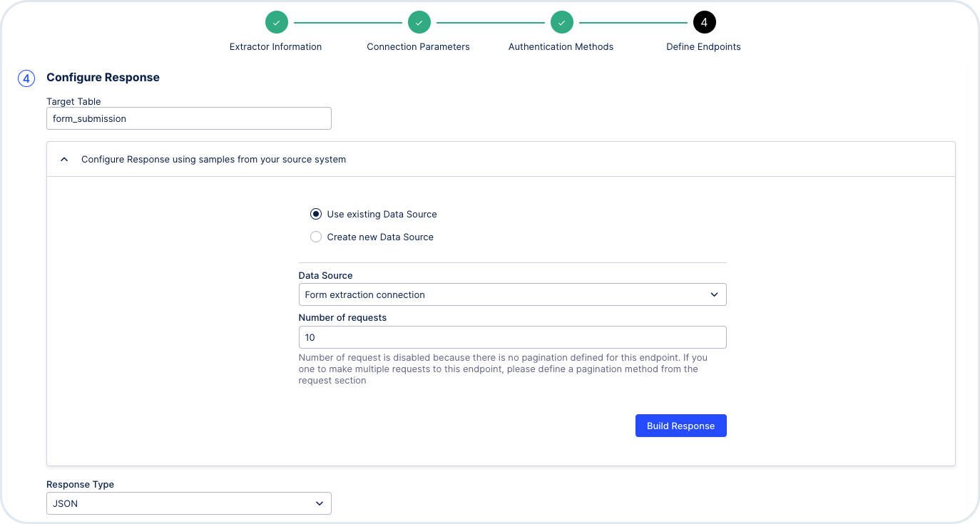Click the Authentication Methods step checkmark
980x524 pixels.
coord(561,23)
